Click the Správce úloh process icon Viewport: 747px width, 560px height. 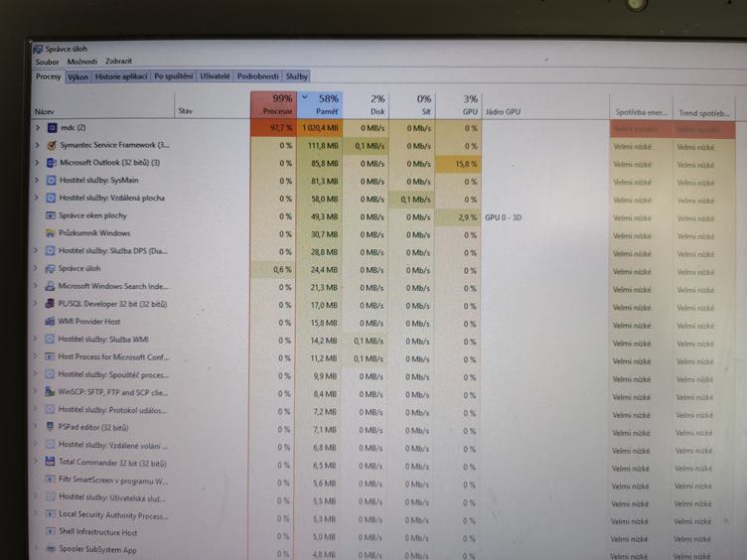[x=50, y=268]
